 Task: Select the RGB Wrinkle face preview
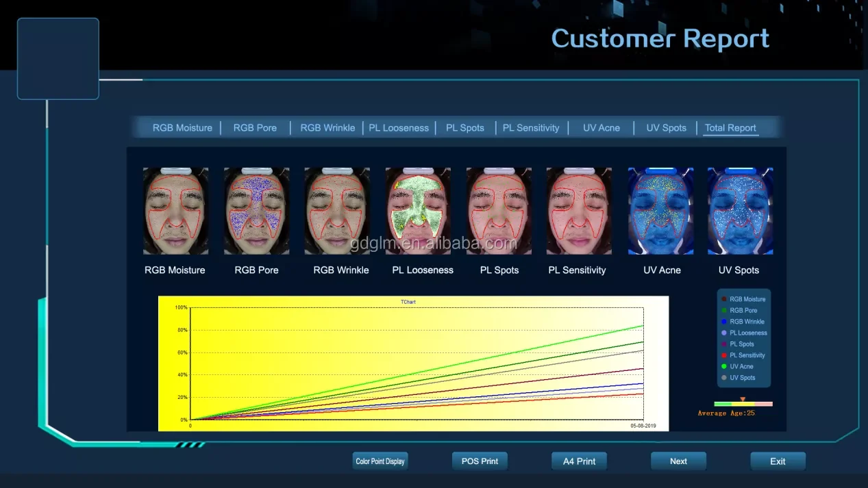(337, 210)
